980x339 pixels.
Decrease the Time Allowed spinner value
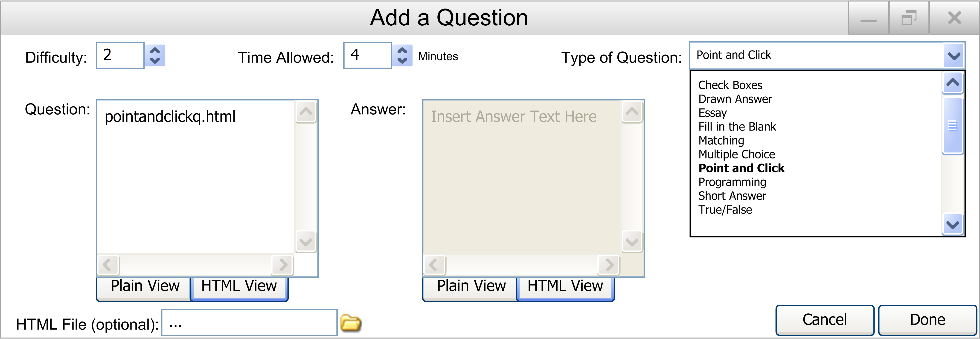(402, 61)
